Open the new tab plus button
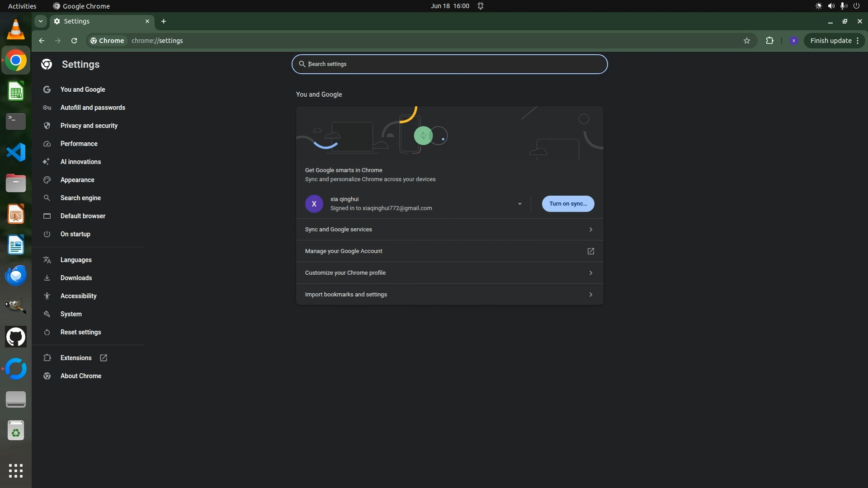 [x=164, y=21]
